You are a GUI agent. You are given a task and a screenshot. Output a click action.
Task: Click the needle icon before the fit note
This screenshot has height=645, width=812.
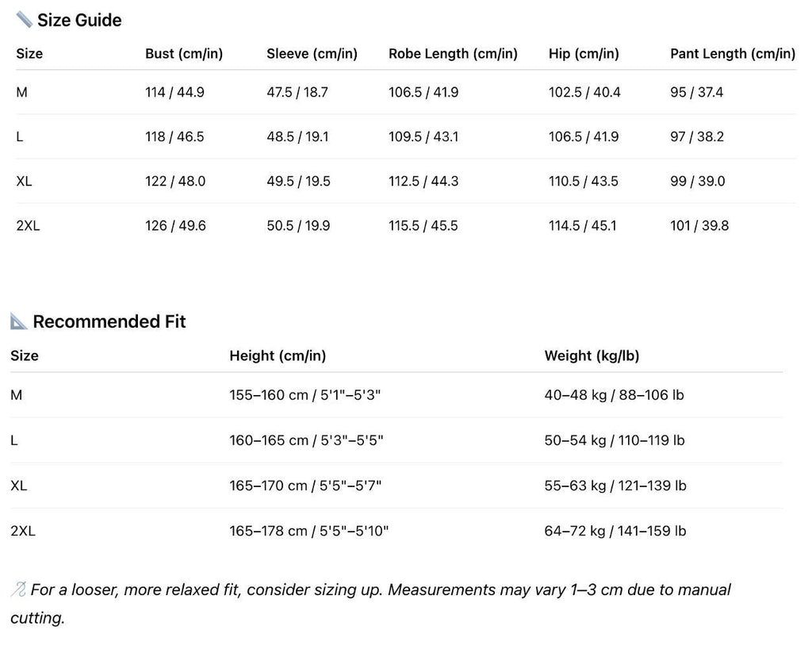click(x=19, y=589)
